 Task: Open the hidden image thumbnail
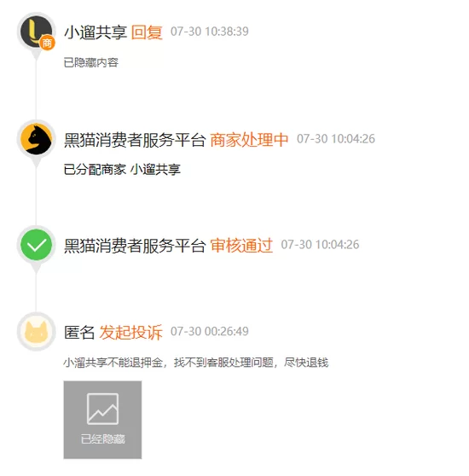[102, 420]
